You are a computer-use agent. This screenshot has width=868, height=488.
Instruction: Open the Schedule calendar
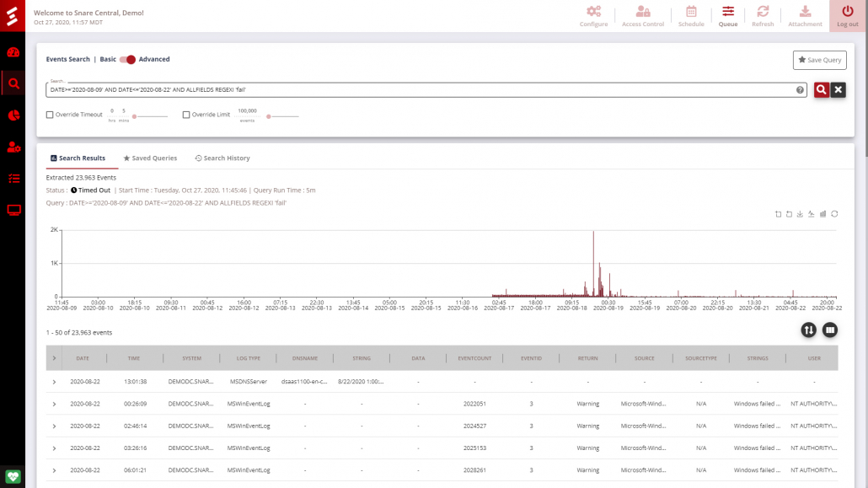(x=691, y=16)
